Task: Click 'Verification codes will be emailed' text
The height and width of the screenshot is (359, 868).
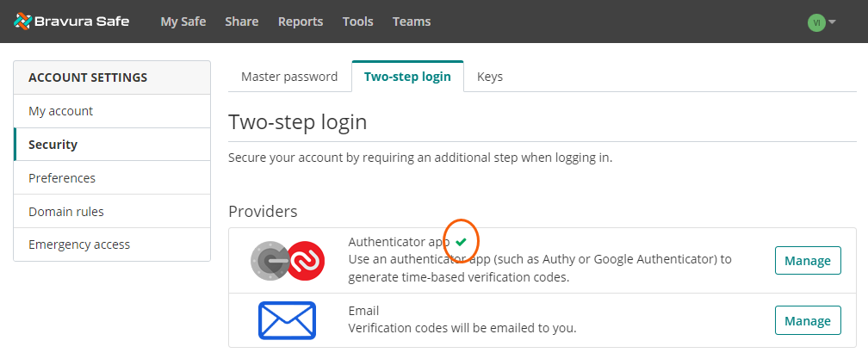Action: [x=462, y=328]
